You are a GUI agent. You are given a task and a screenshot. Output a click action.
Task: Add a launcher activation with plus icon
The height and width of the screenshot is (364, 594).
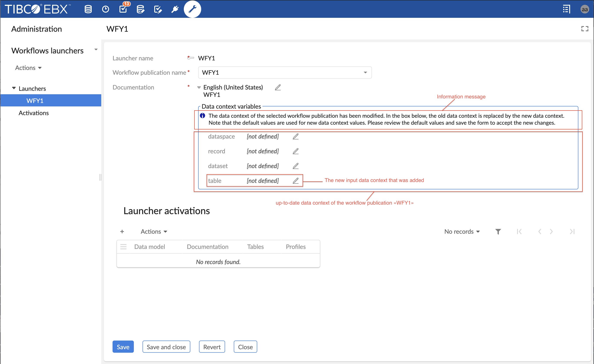(122, 232)
